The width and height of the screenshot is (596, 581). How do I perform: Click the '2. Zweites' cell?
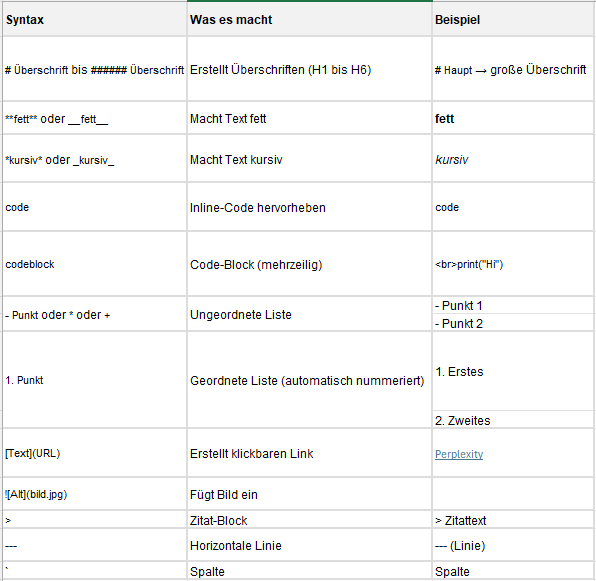[514, 420]
